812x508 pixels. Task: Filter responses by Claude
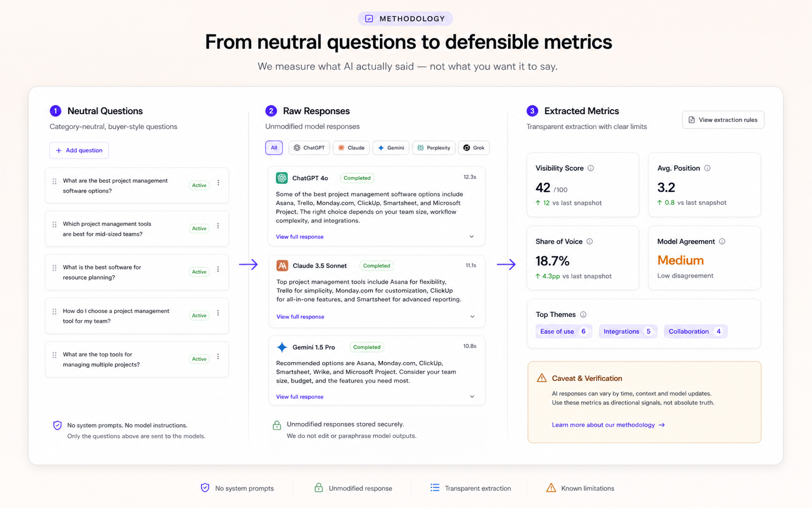(351, 147)
